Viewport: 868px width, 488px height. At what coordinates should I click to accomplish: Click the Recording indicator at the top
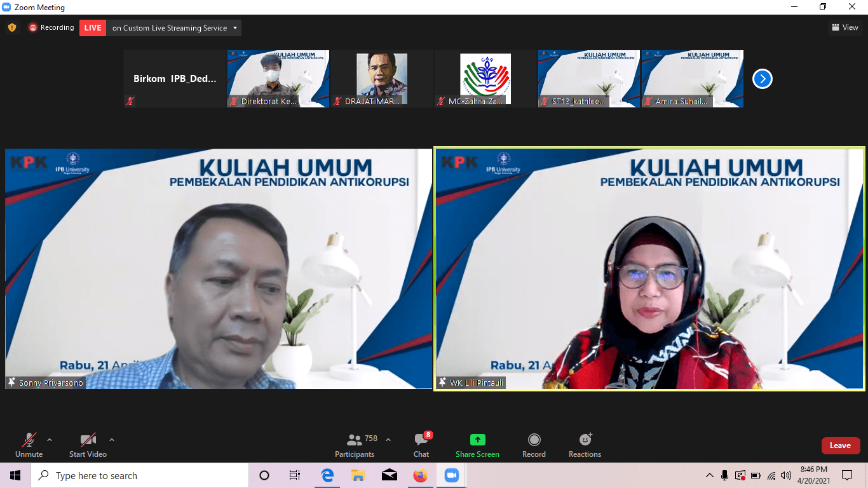point(51,27)
